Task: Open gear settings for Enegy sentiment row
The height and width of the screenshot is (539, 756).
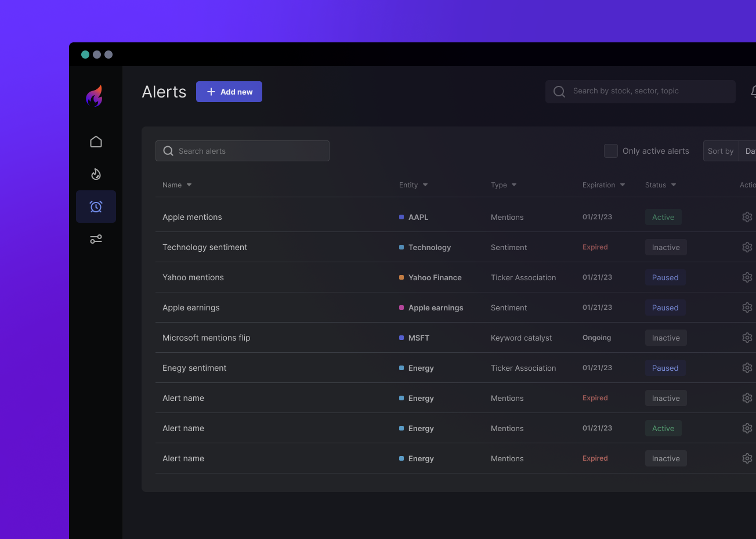Action: coord(747,368)
